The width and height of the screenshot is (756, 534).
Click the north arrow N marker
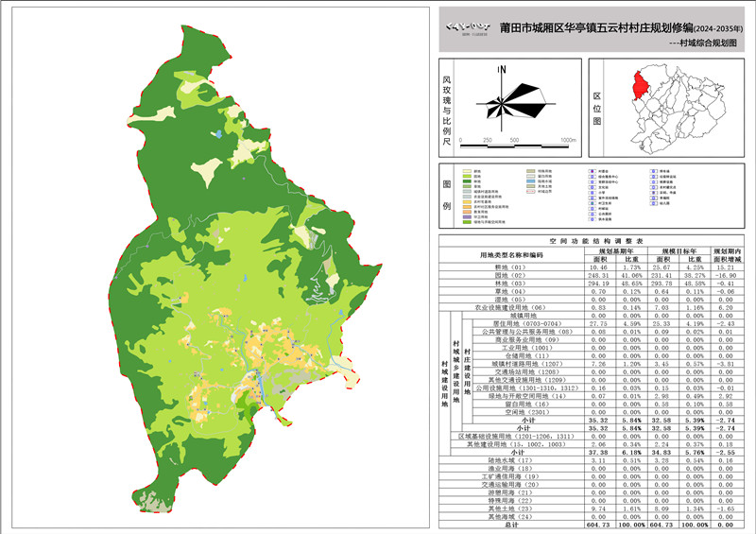505,70
